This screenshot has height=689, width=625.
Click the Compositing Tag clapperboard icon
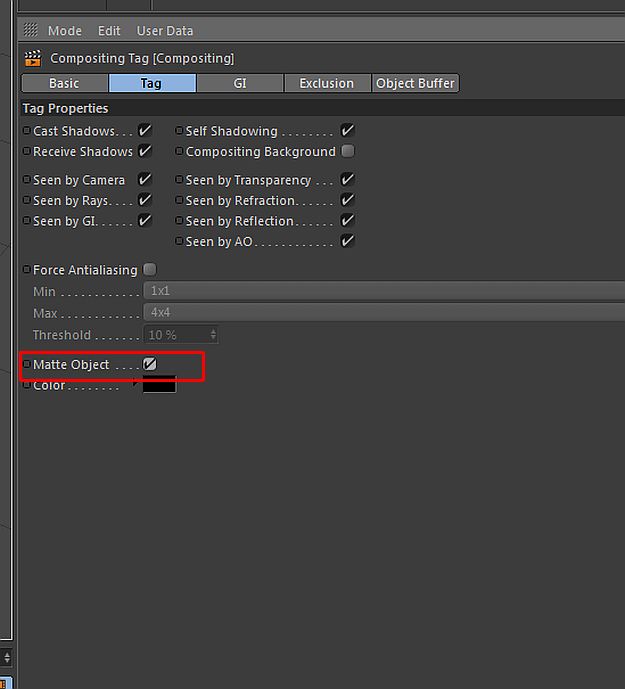click(x=33, y=58)
